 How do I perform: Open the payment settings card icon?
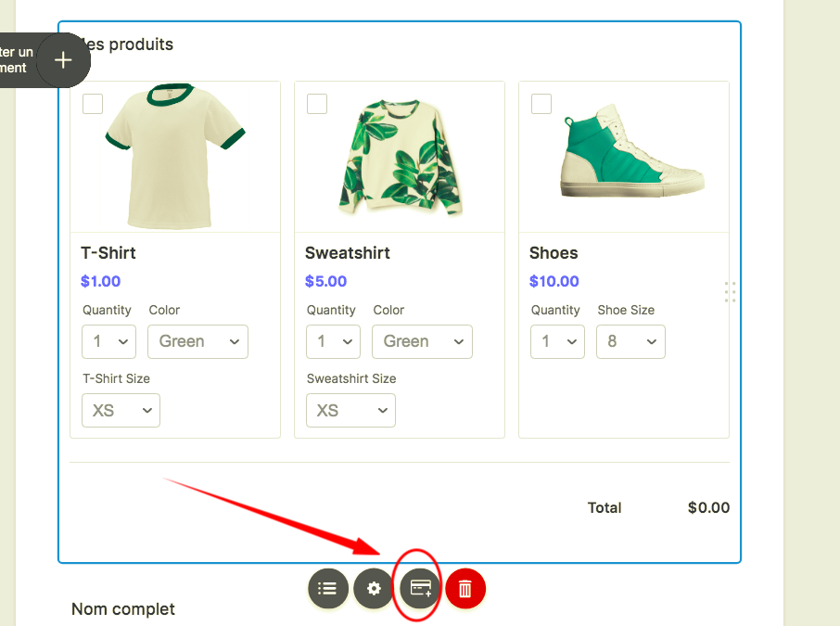pyautogui.click(x=420, y=588)
